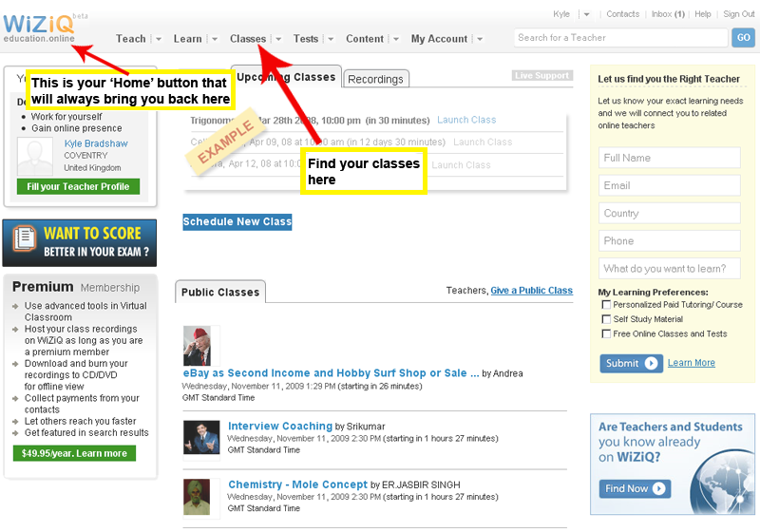This screenshot has width=760, height=532.
Task: Open the Help link
Action: coord(702,14)
